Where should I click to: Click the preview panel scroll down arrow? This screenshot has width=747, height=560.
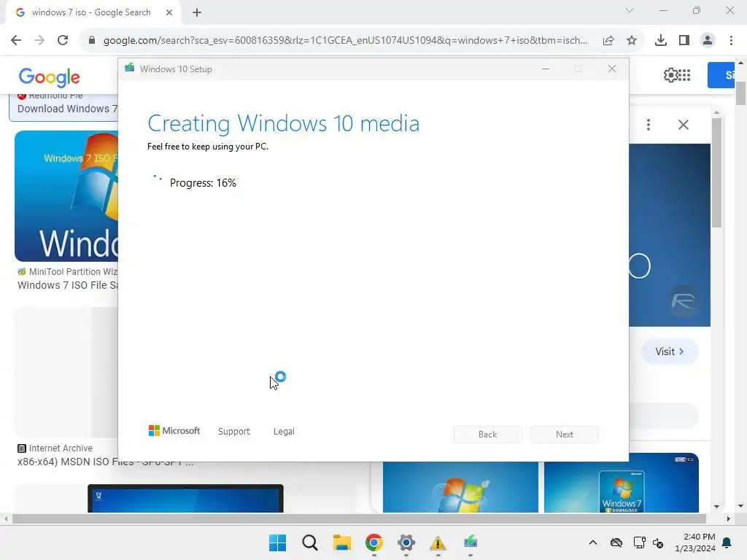716,507
